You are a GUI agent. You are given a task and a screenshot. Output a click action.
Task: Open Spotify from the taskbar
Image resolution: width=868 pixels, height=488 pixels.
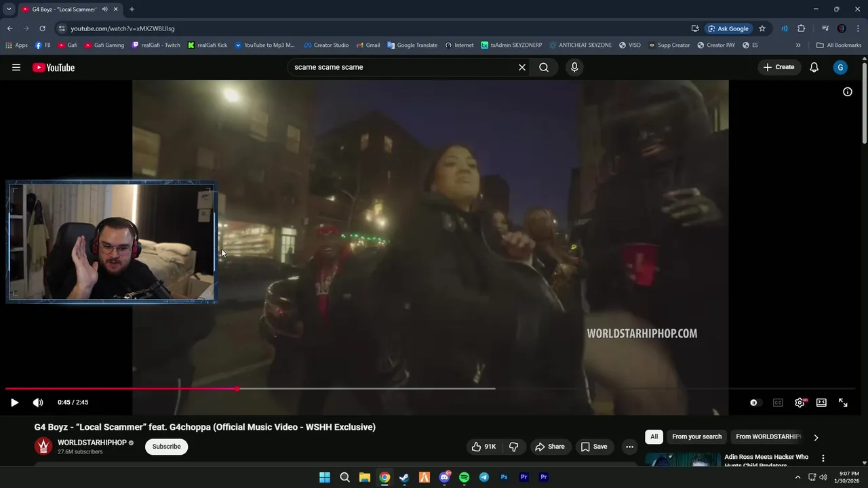[x=464, y=477]
